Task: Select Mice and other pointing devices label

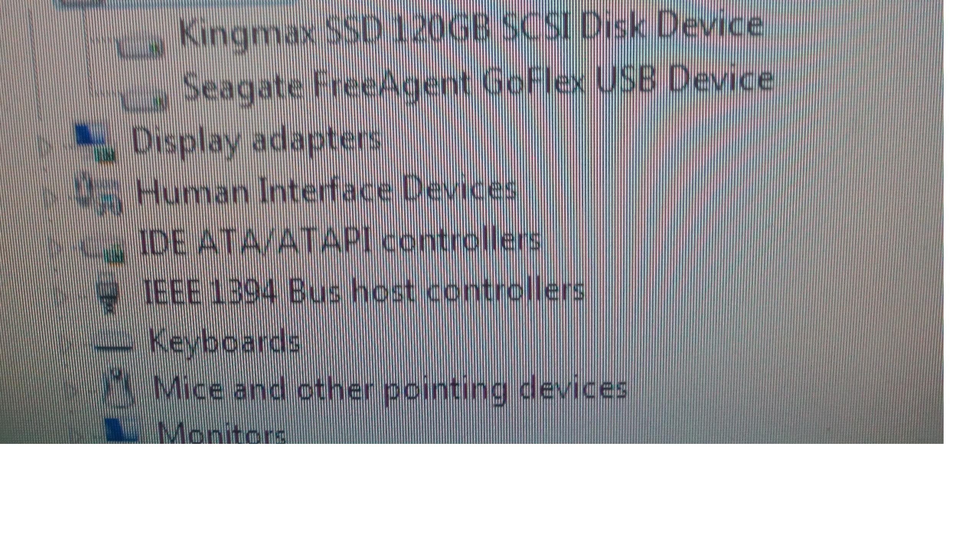Action: (x=390, y=390)
